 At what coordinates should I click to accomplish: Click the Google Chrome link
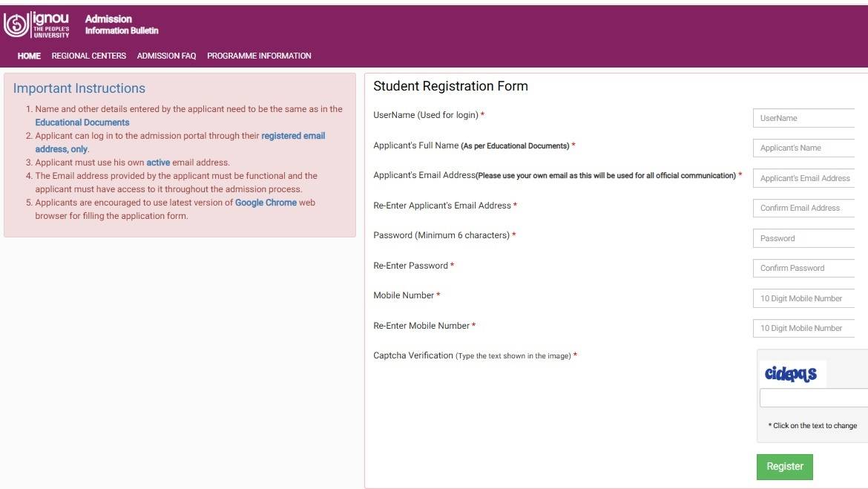coord(266,203)
